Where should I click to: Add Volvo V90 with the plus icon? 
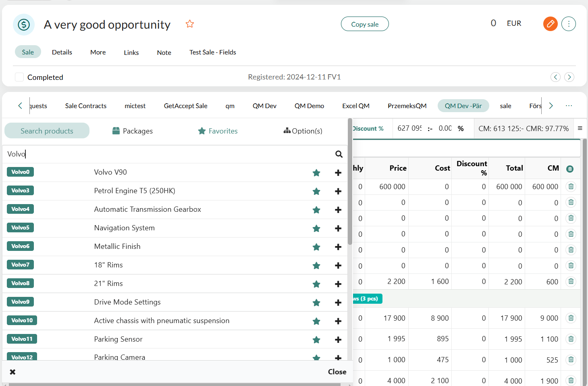coord(338,173)
